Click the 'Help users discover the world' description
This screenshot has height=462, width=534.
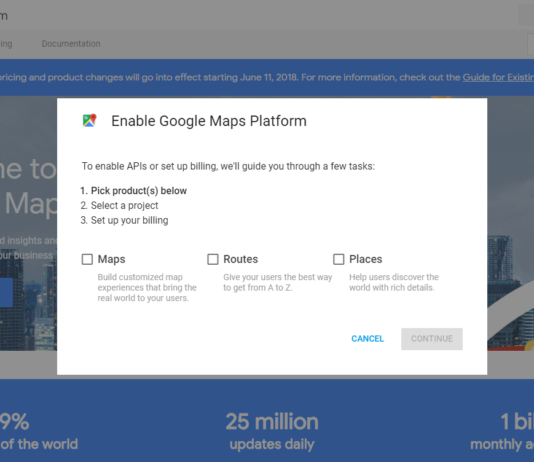pos(394,282)
